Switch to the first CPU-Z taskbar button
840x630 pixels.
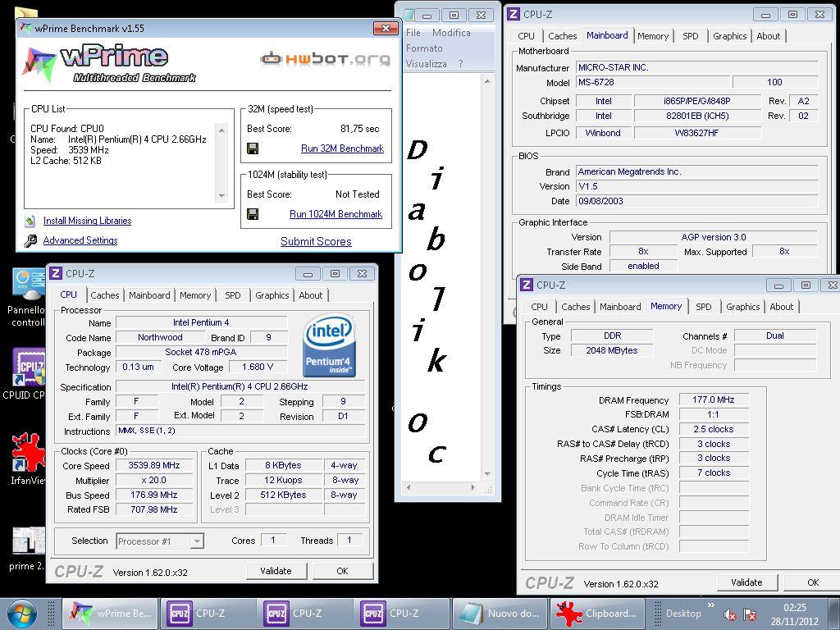208,614
